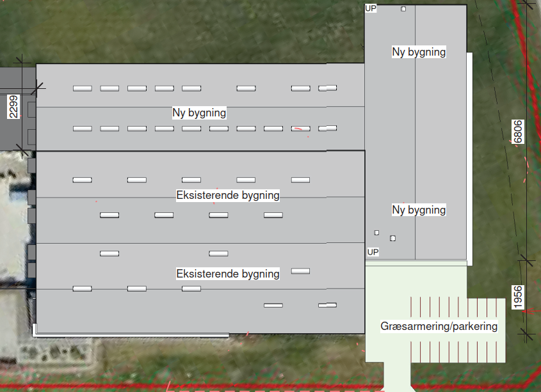
Task: Select the Ny bygning label nearest the upper UP marker
Action: pos(419,52)
